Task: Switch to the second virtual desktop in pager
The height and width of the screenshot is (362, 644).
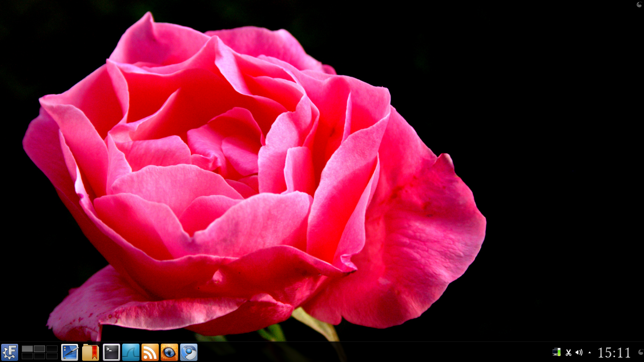Action: coord(39,349)
